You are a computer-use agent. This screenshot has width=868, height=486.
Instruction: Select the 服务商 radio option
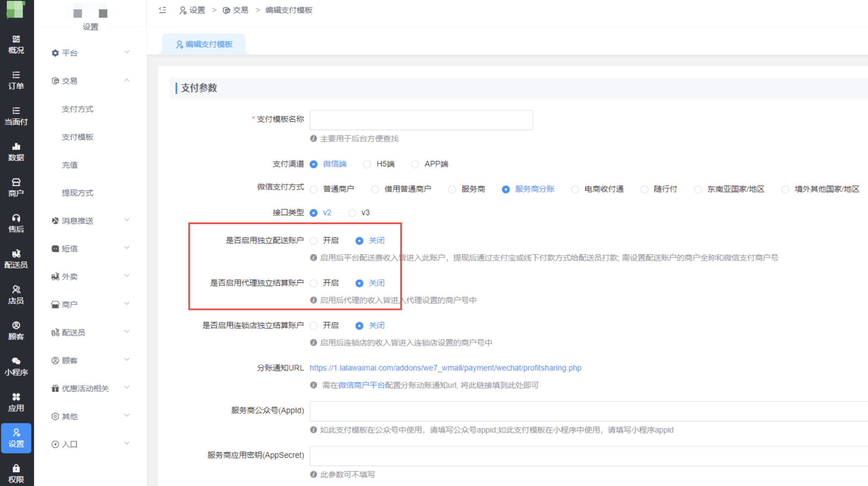pyautogui.click(x=452, y=189)
